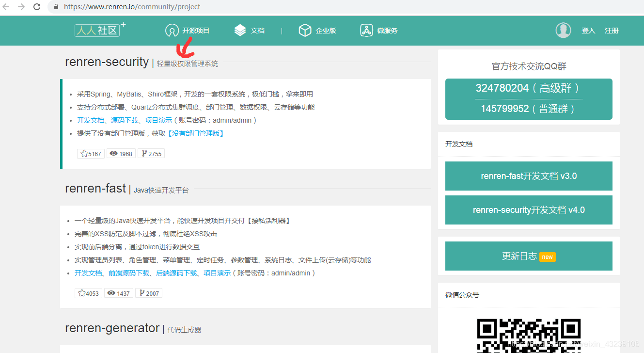Screen dimensions: 644x353
Task: Open the 更新日志 button
Action: [529, 256]
